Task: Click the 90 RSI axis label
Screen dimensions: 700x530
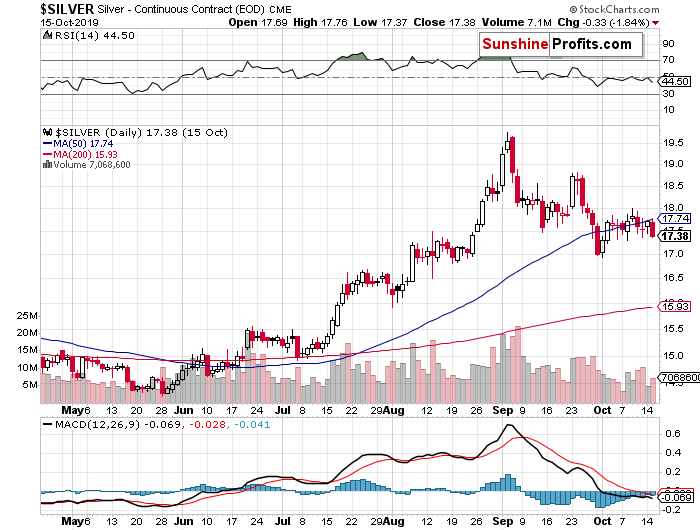Action: tap(668, 44)
